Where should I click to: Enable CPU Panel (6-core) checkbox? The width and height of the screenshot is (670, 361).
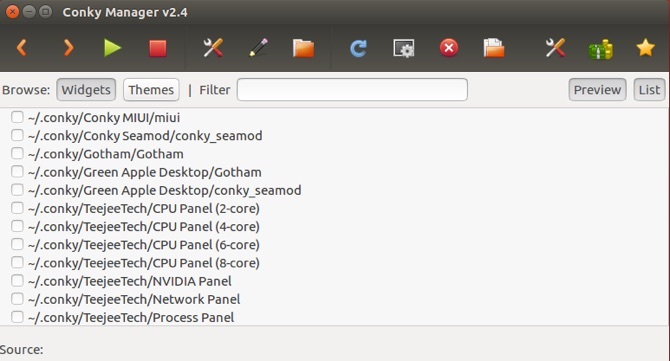[17, 244]
